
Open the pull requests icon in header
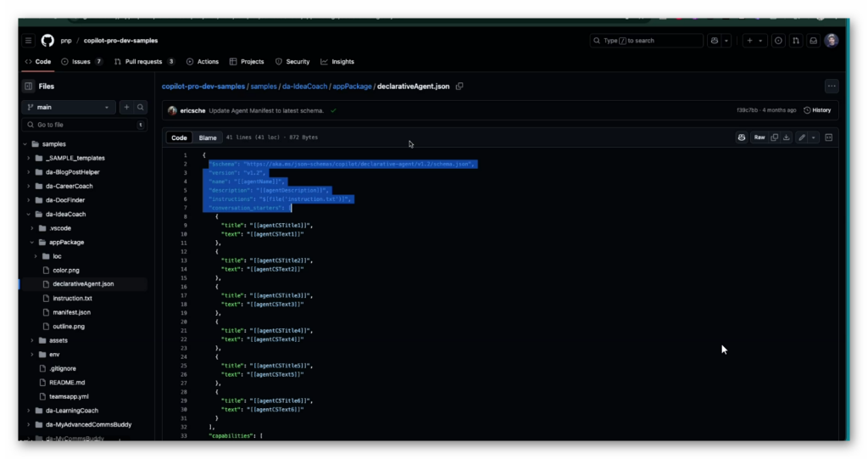coord(795,41)
